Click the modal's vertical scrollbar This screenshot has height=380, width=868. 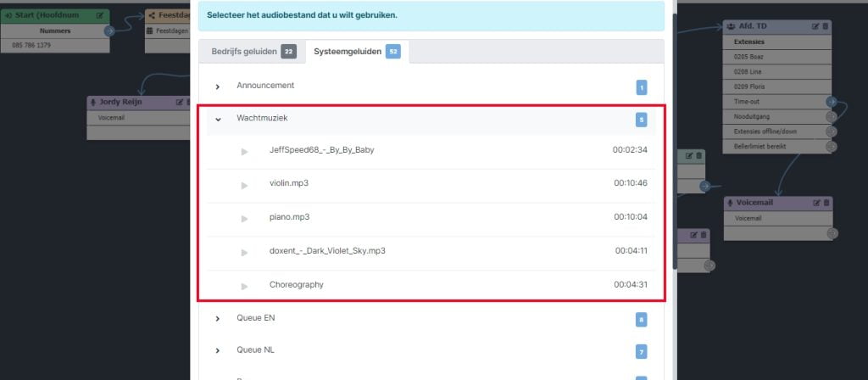674,142
